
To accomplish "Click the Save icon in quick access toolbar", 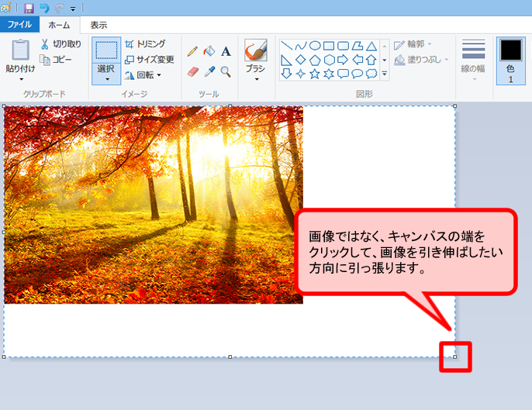I will pos(29,8).
